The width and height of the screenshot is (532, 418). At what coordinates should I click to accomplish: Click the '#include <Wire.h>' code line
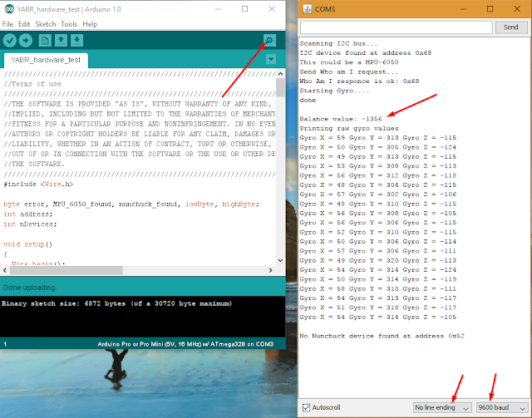tap(38, 184)
